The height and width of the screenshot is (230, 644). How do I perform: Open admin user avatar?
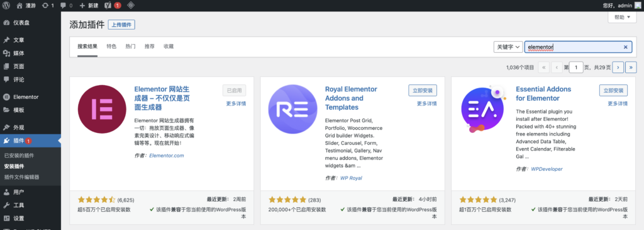638,6
